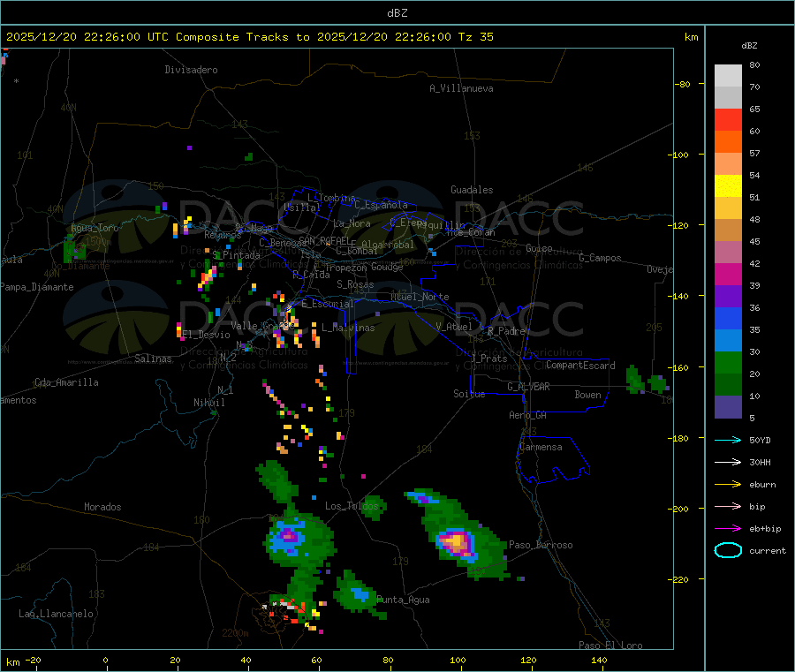Image resolution: width=795 pixels, height=672 pixels.
Task: Click the 'Cda_Amarilla' map label
Action: [66, 382]
